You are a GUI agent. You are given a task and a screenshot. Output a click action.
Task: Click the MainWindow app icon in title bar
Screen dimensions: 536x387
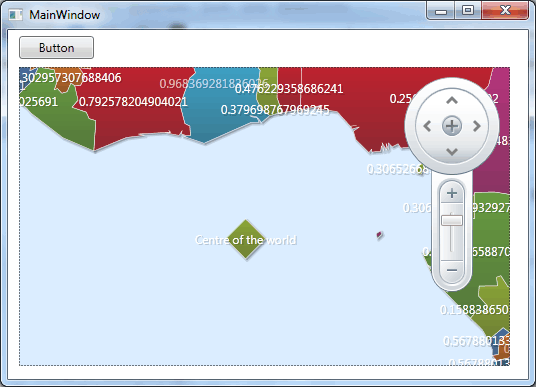point(16,15)
